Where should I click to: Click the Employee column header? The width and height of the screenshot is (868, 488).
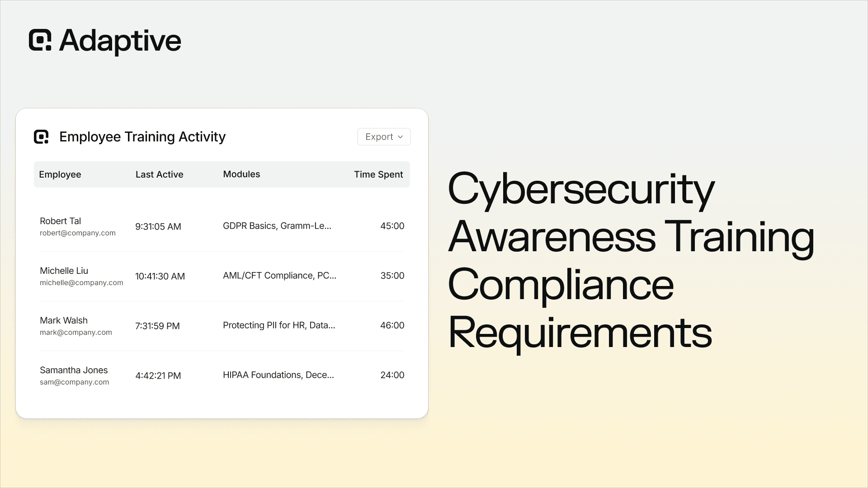tap(60, 174)
